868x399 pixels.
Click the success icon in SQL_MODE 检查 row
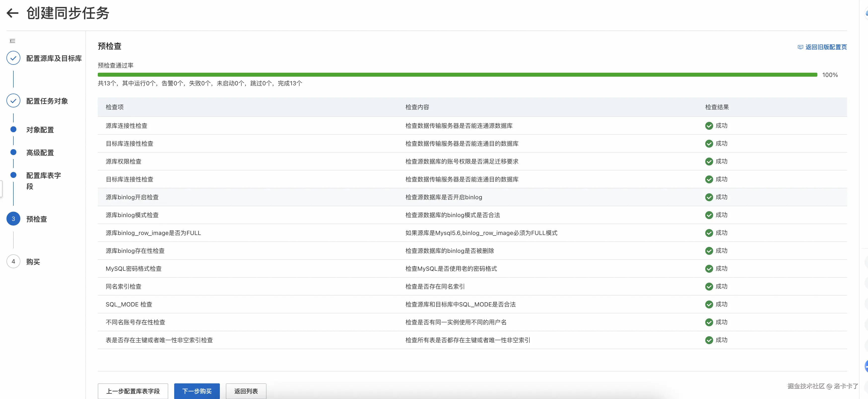point(709,304)
